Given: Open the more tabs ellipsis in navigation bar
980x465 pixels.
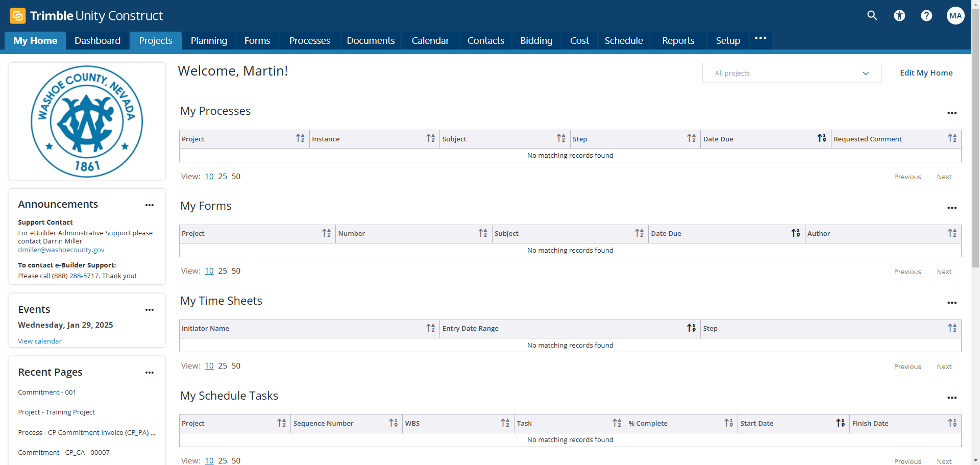Looking at the screenshot, I should click(x=761, y=38).
